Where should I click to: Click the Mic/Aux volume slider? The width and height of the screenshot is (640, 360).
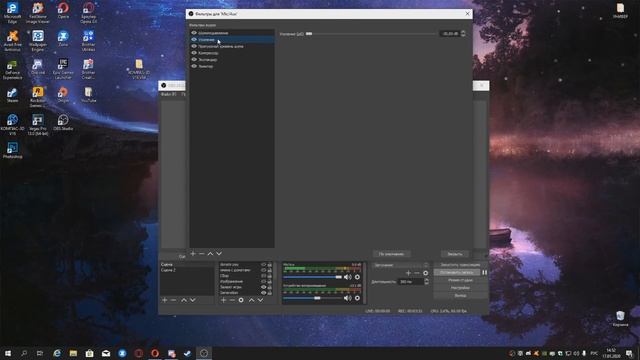[312, 277]
